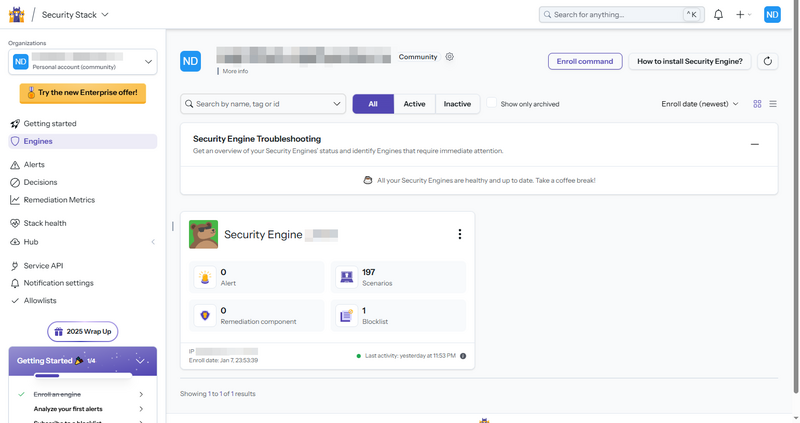This screenshot has height=423, width=800.
Task: Select the Inactive filter tab
Action: tap(457, 104)
